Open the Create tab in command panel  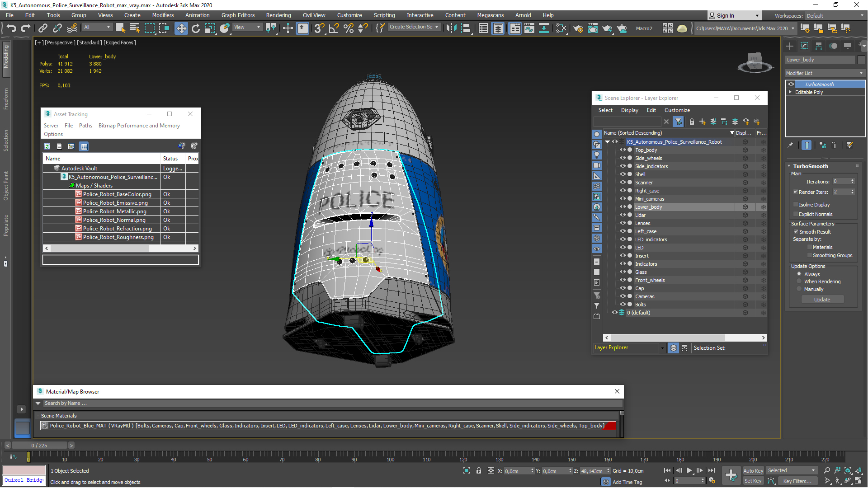(x=790, y=46)
